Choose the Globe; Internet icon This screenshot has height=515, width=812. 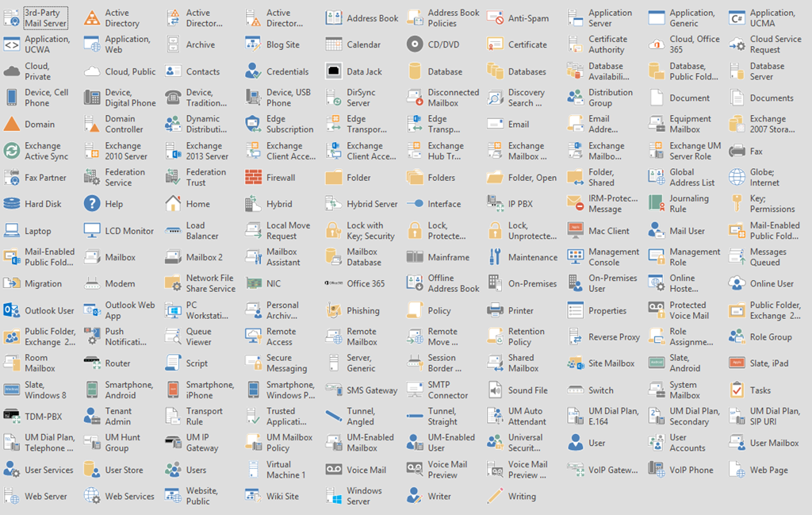click(737, 177)
